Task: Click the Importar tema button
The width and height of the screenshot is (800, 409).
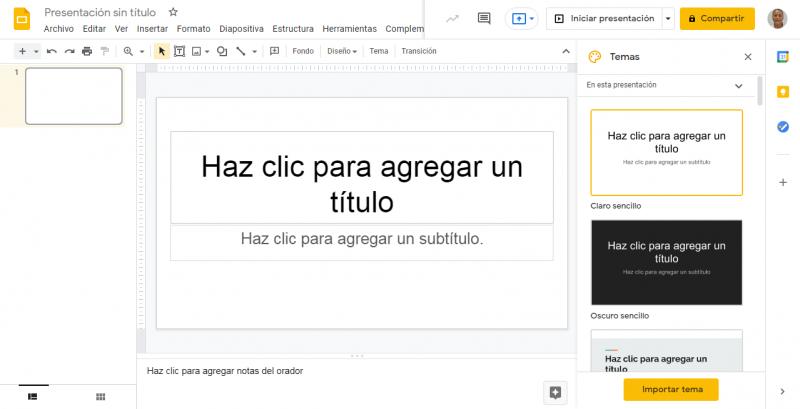Action: tap(670, 389)
